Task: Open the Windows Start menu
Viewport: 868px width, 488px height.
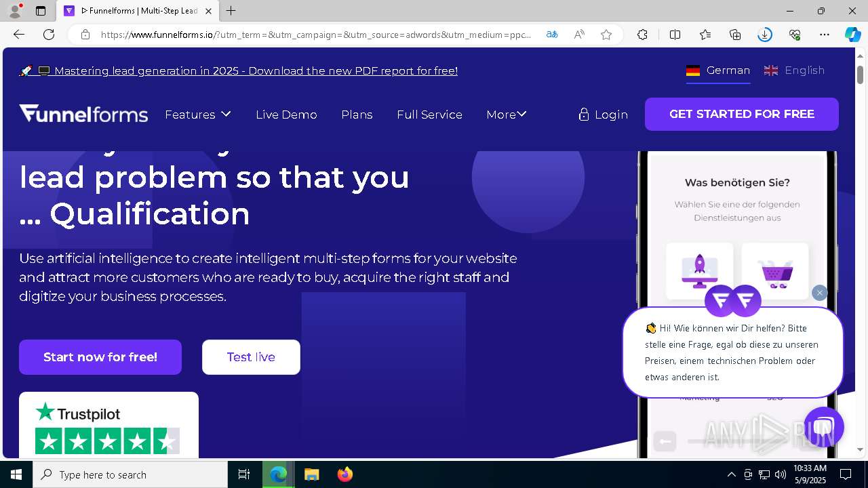Action: [16, 474]
